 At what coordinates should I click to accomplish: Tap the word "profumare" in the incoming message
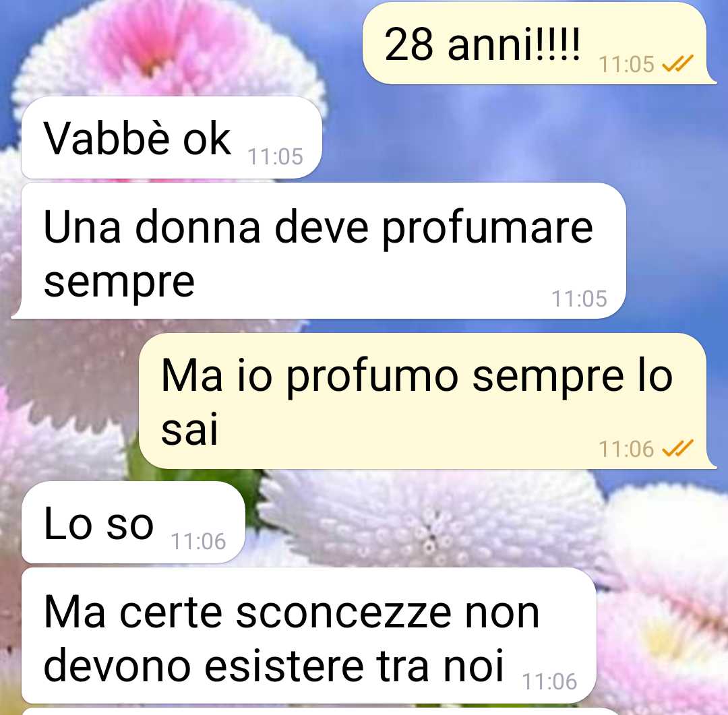(x=487, y=229)
